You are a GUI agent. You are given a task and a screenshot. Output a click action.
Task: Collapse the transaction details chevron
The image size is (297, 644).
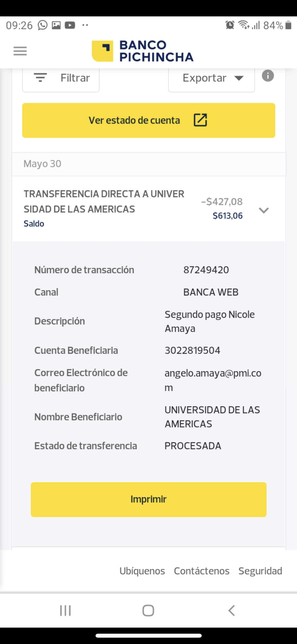coord(263,210)
